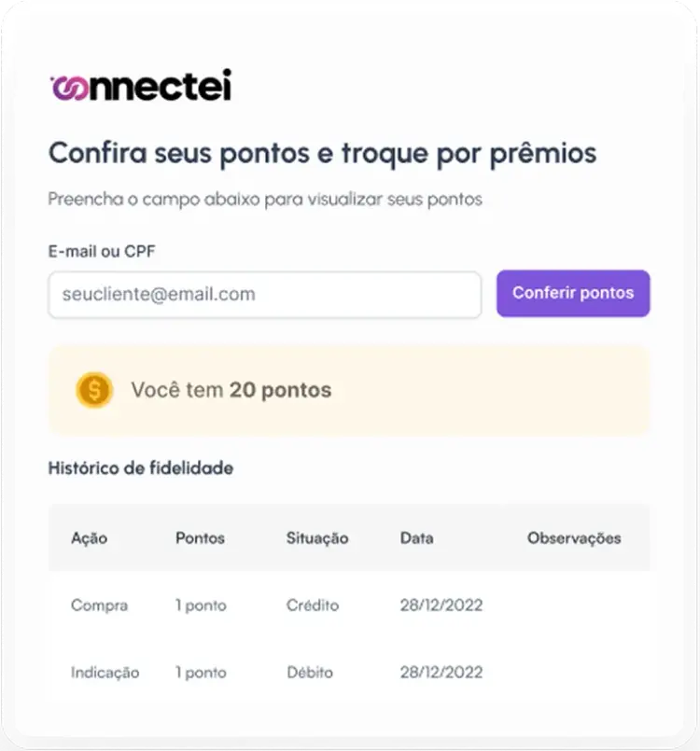The image size is (700, 751).
Task: Click the Observações column header
Action: click(574, 538)
